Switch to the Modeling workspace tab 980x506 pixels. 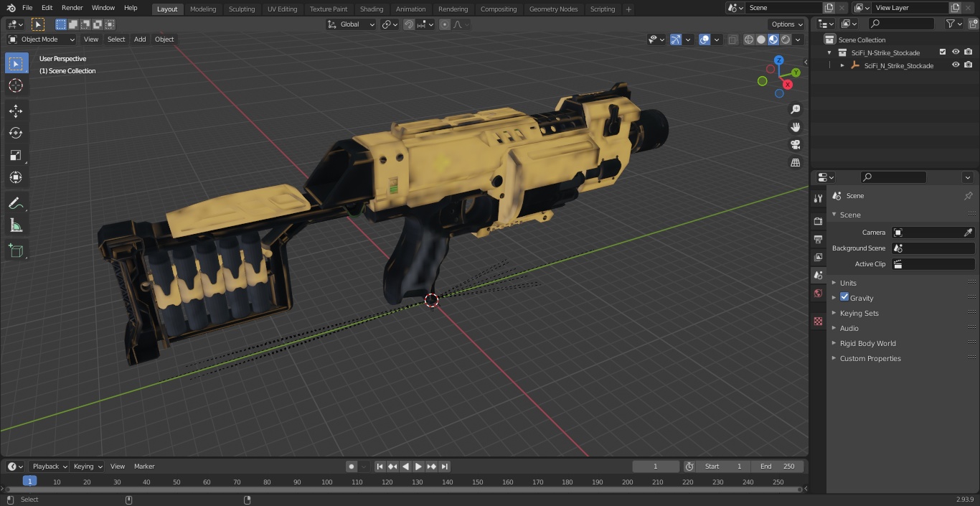[203, 9]
